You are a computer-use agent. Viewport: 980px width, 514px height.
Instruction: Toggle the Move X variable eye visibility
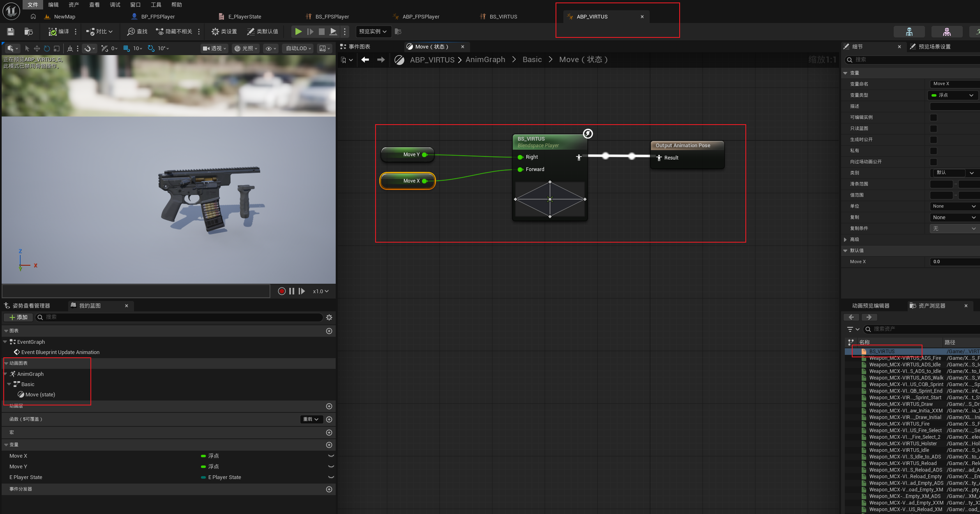(331, 456)
